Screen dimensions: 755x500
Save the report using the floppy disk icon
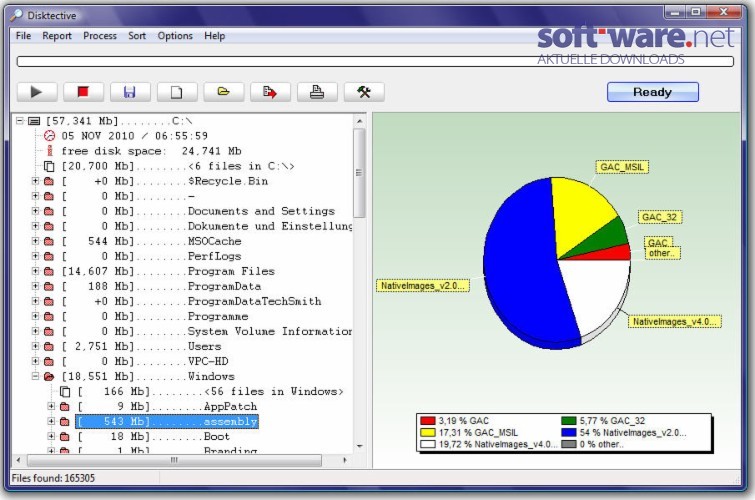tap(130, 92)
